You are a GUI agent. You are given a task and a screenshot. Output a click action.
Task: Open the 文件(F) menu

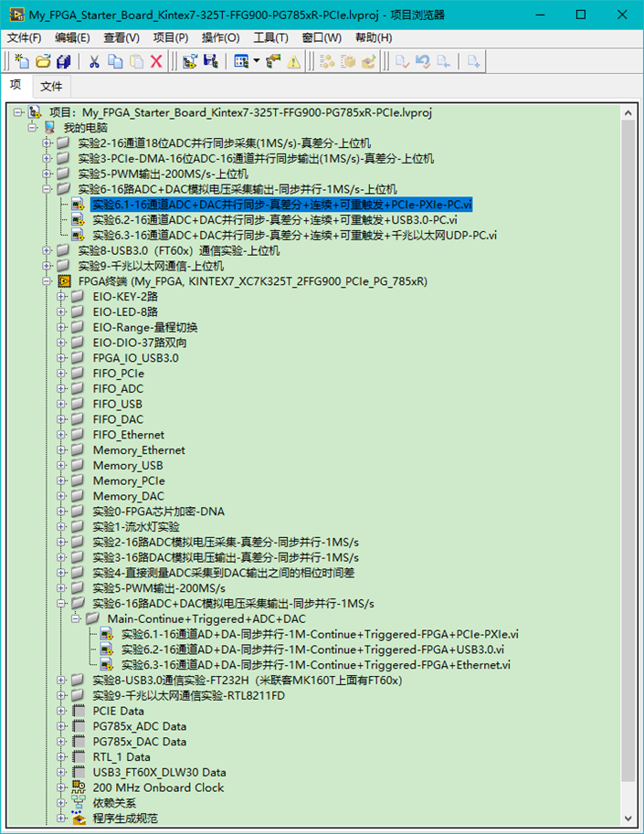24,37
